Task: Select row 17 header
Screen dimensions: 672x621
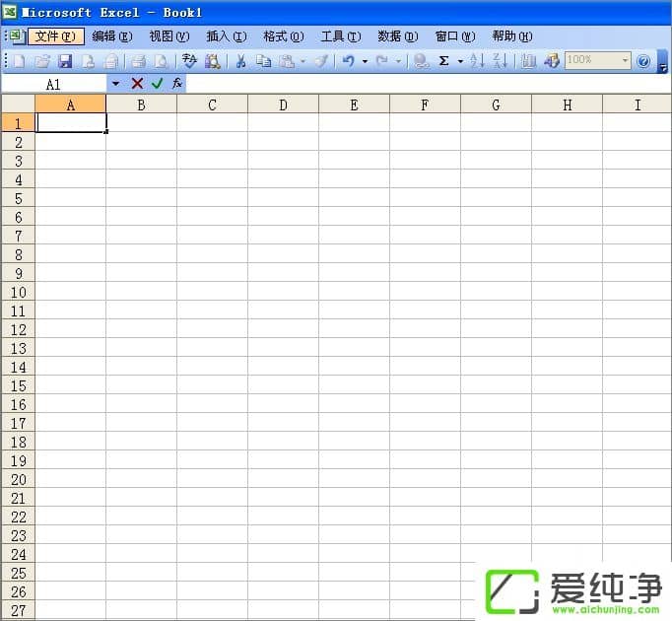Action: [18, 423]
